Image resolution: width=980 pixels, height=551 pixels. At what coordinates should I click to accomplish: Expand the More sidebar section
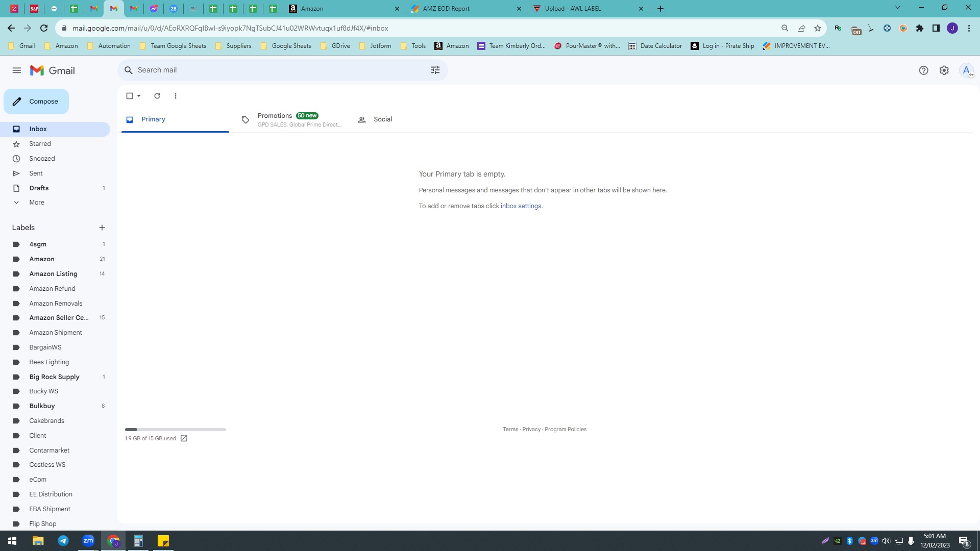pyautogui.click(x=55, y=203)
